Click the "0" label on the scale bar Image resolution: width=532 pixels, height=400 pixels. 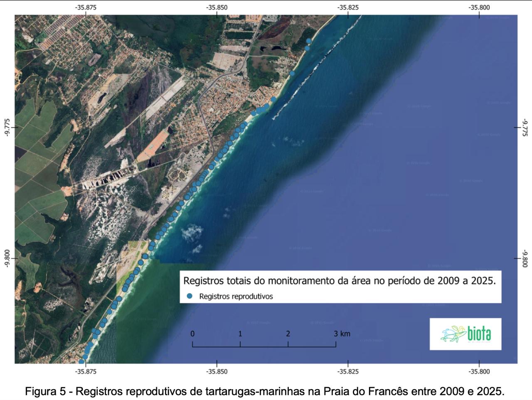click(x=192, y=334)
